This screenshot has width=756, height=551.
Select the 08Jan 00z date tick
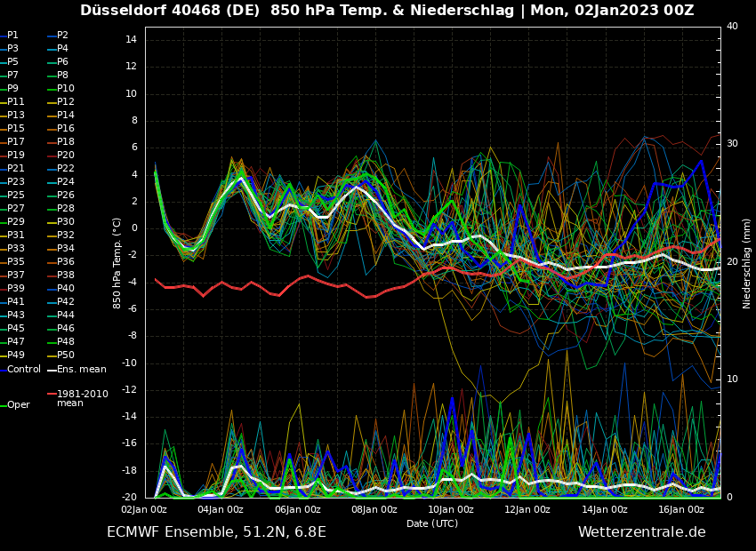coord(374,509)
